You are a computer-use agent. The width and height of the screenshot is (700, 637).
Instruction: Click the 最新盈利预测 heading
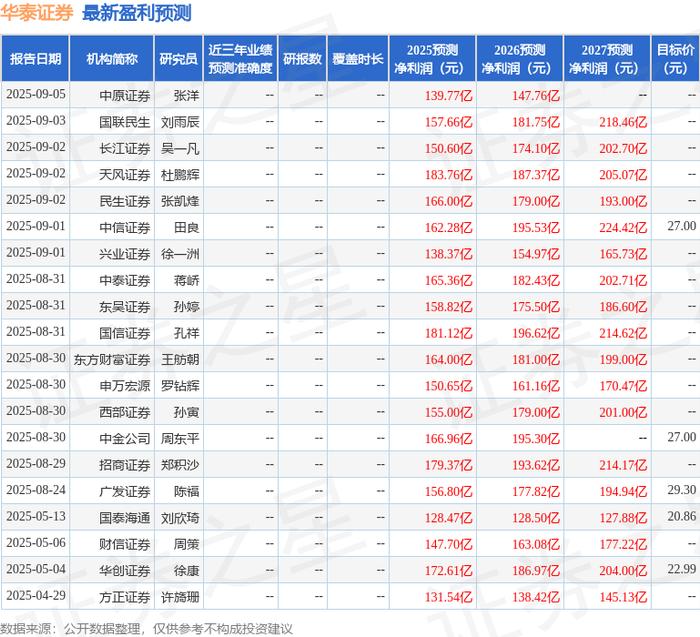point(137,13)
